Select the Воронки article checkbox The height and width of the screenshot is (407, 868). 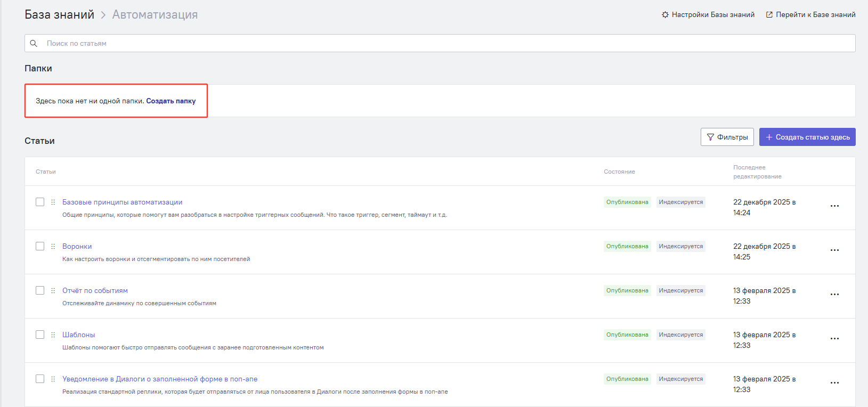pyautogui.click(x=40, y=246)
